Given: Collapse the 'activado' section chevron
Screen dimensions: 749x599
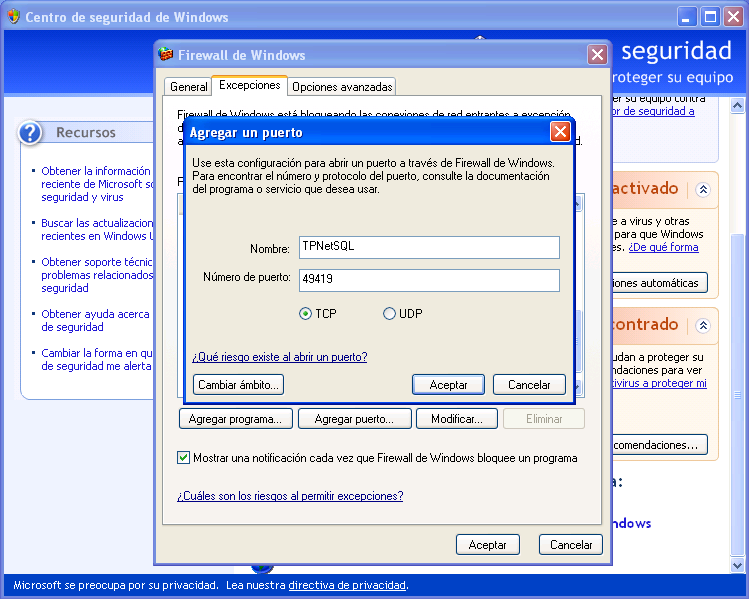Looking at the screenshot, I should (x=703, y=190).
